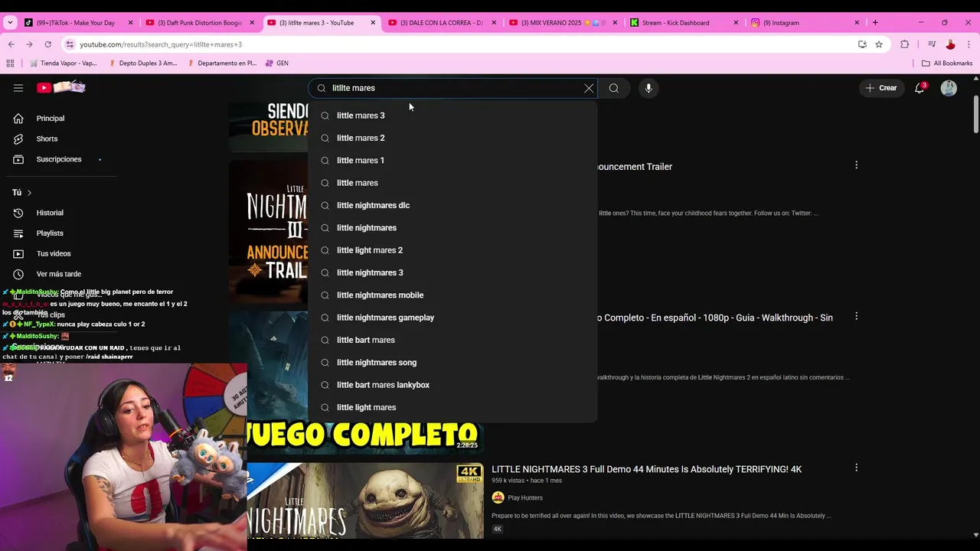Open Chrome's three-dot menu

coord(969,44)
